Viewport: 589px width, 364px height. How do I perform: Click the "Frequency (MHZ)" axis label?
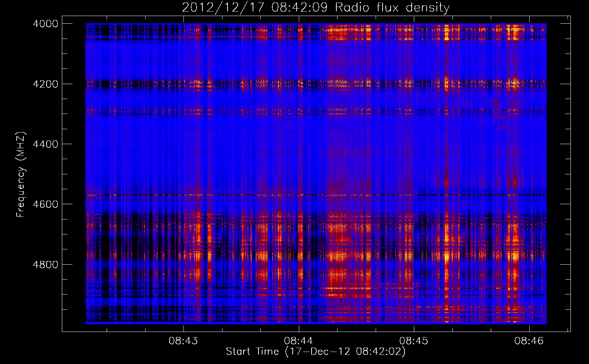[x=21, y=175]
